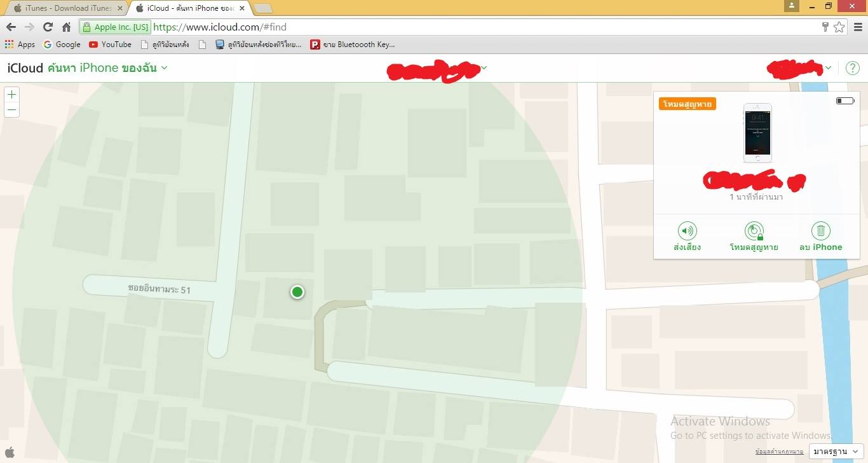Click the Erase iPhone trash icon
868x463 pixels.
pyautogui.click(x=821, y=231)
